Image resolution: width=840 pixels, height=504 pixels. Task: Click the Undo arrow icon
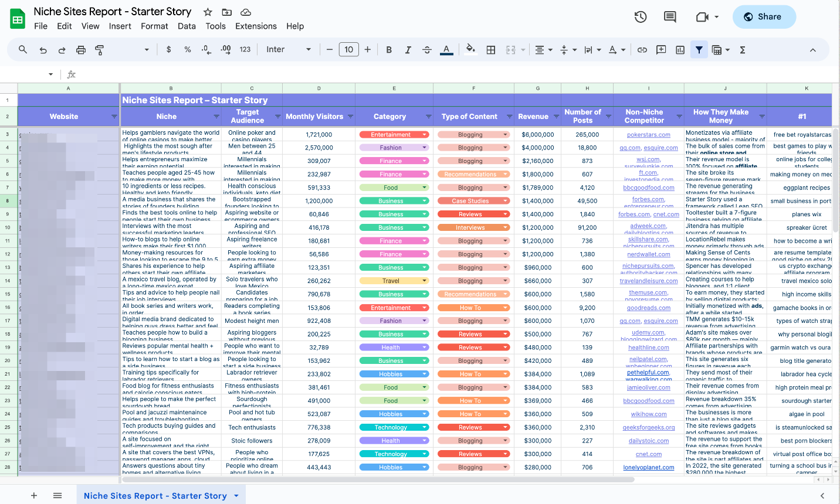[x=43, y=50]
